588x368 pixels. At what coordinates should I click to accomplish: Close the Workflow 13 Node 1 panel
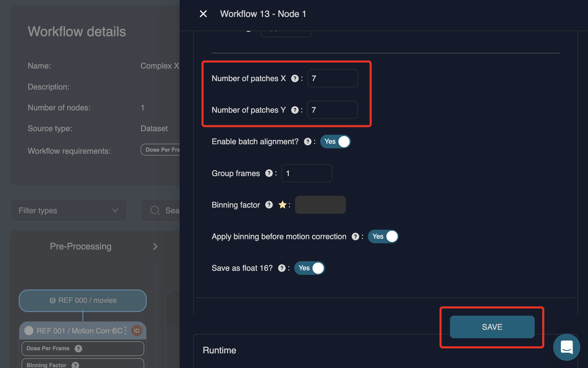[203, 14]
